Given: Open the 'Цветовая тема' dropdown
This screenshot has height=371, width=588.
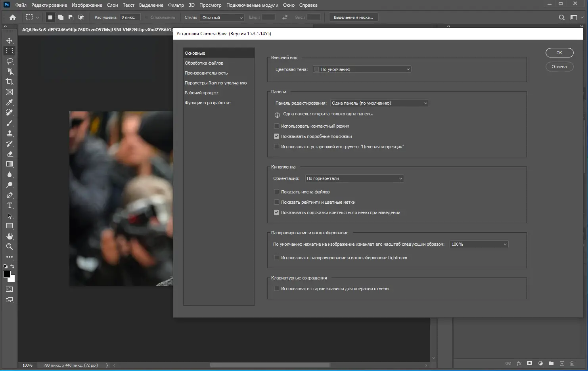Looking at the screenshot, I should 362,69.
